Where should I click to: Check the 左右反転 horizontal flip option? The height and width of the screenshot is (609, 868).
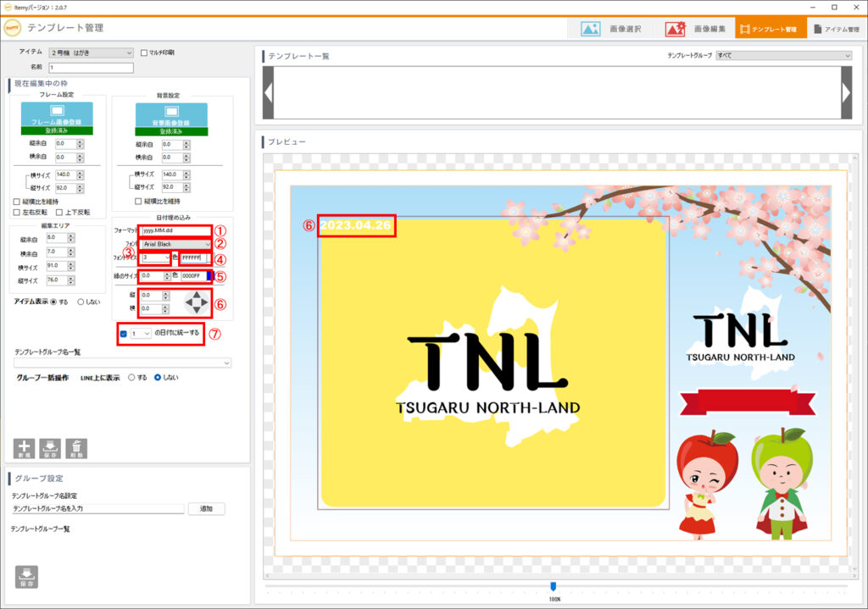click(x=17, y=212)
